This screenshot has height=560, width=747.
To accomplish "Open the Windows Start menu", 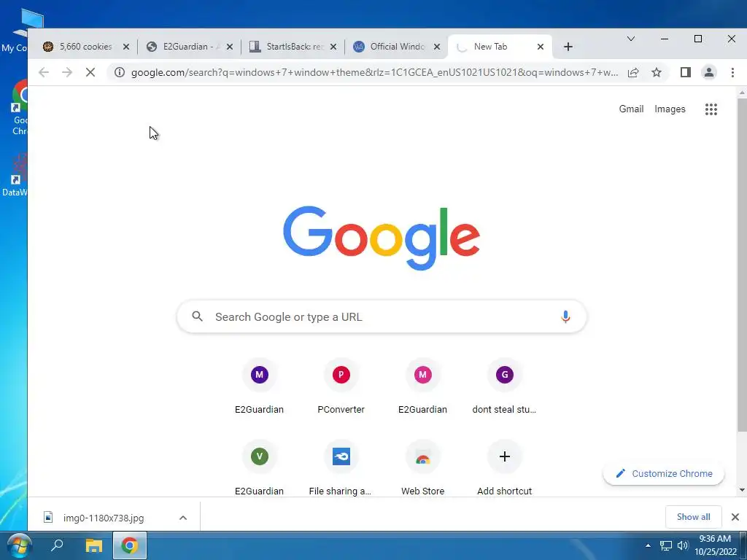I will coord(19,545).
